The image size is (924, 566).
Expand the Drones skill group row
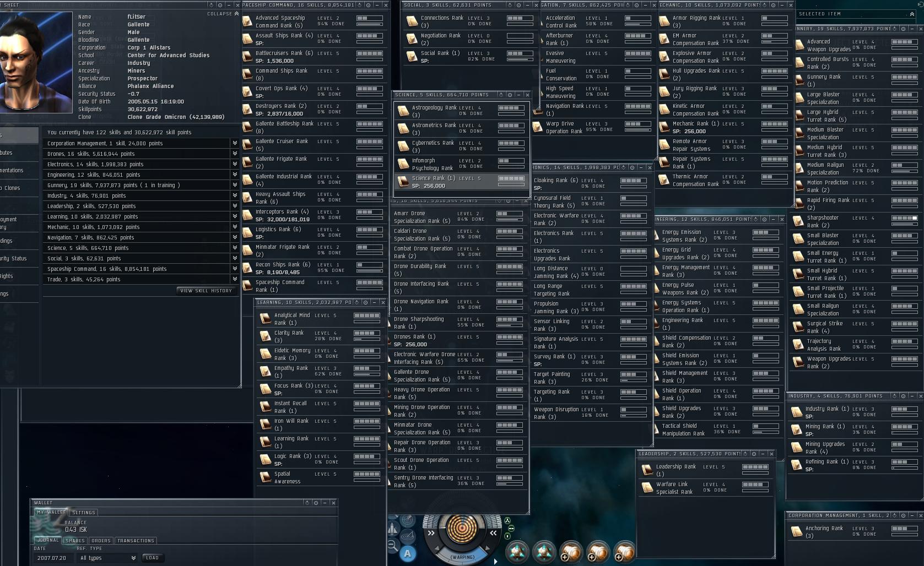(x=141, y=154)
